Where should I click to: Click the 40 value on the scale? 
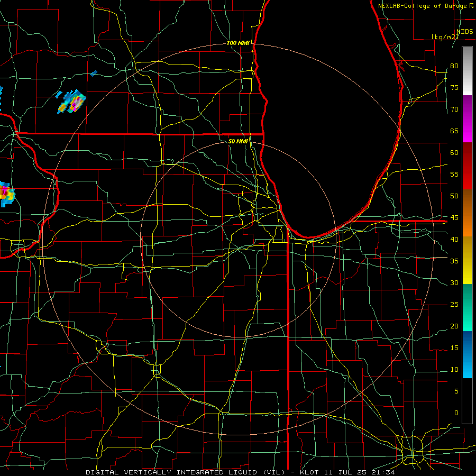pos(454,239)
